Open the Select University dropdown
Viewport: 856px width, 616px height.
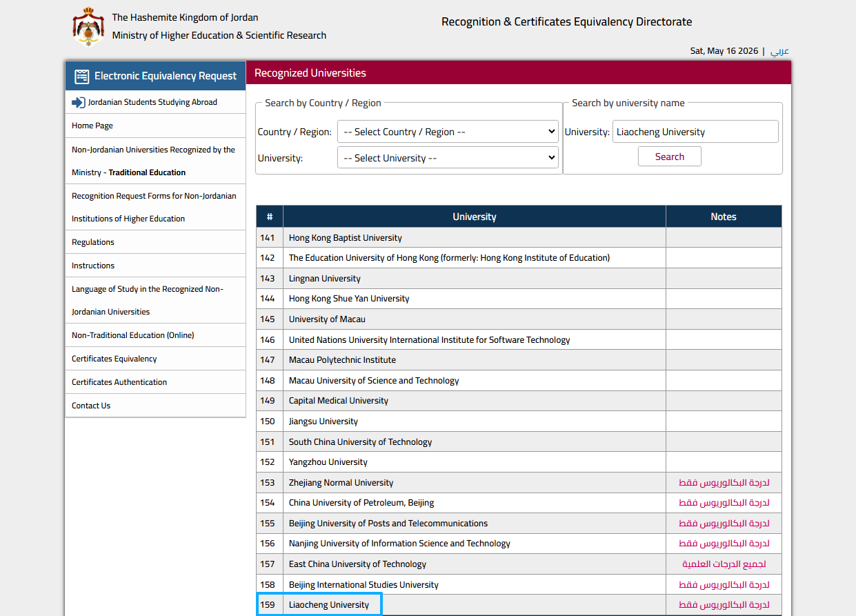tap(448, 158)
